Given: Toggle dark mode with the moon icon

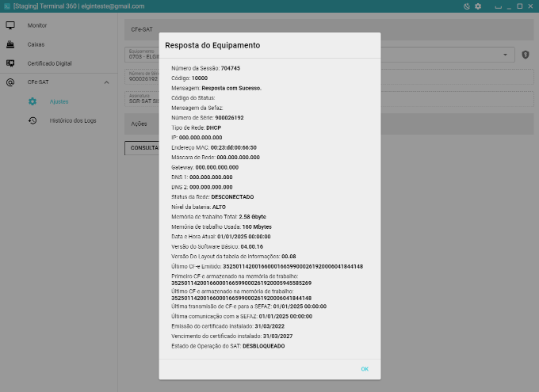Looking at the screenshot, I should click(x=467, y=6).
